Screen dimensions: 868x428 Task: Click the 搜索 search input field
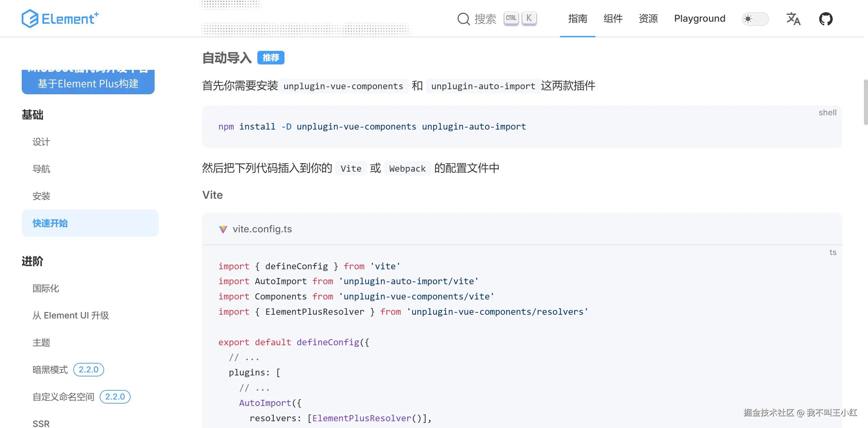485,19
